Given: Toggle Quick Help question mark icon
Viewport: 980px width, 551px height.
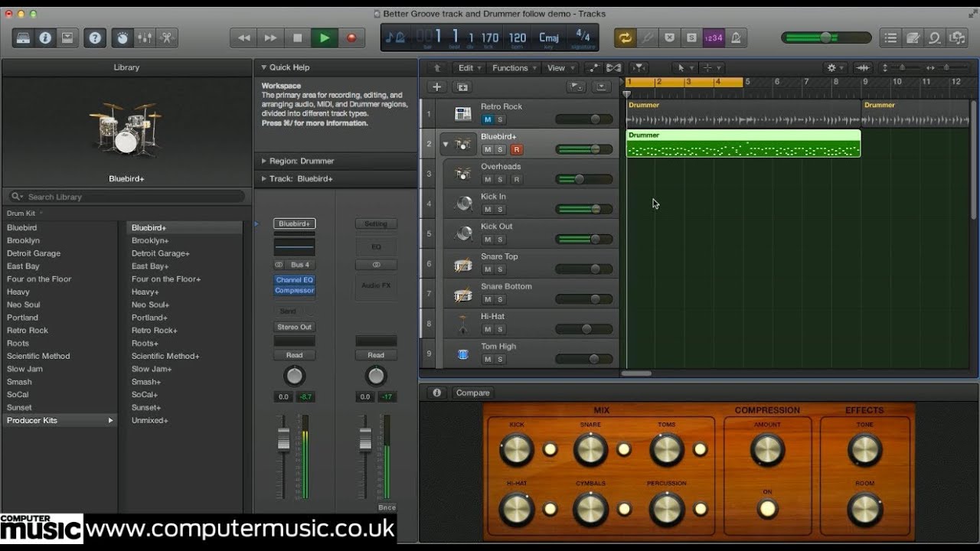Looking at the screenshot, I should [95, 37].
